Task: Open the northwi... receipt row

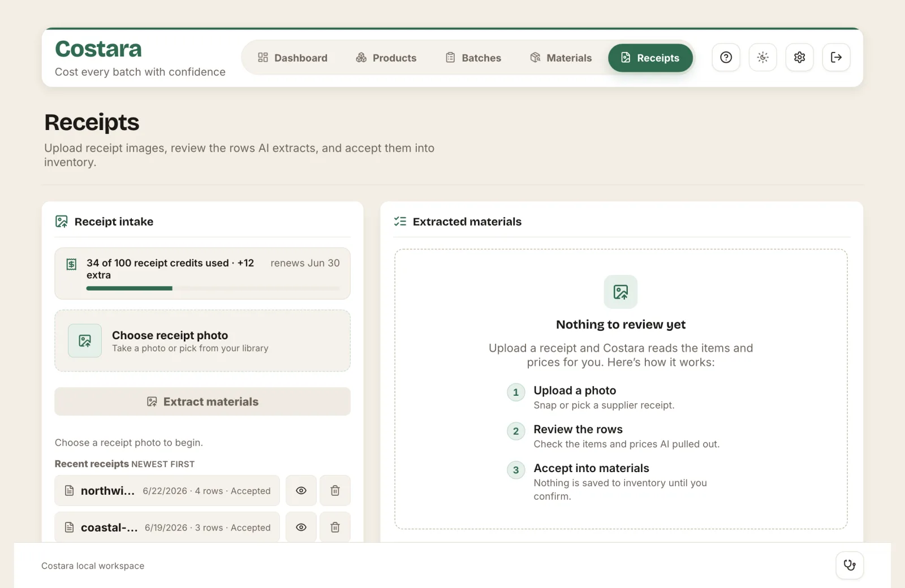Action: [x=167, y=490]
